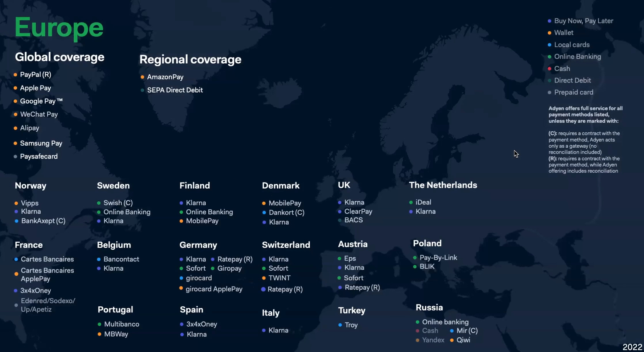Click Vipps under Norway

(30, 203)
